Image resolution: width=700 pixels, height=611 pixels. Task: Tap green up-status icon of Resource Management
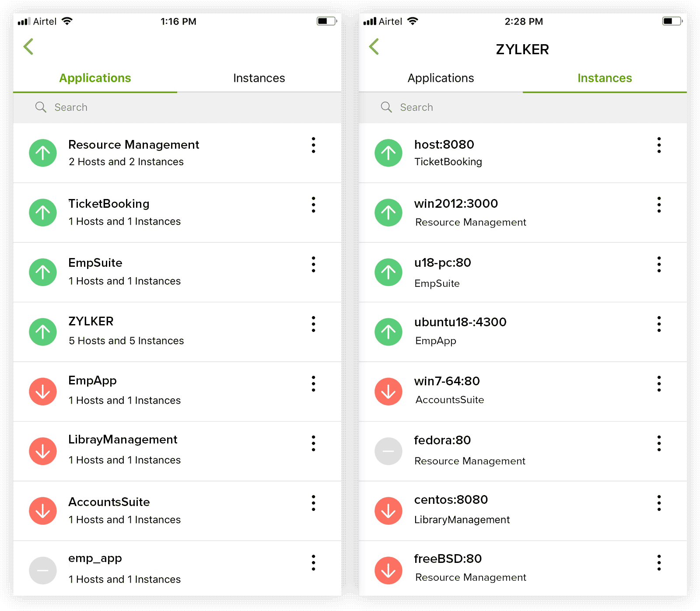point(43,153)
